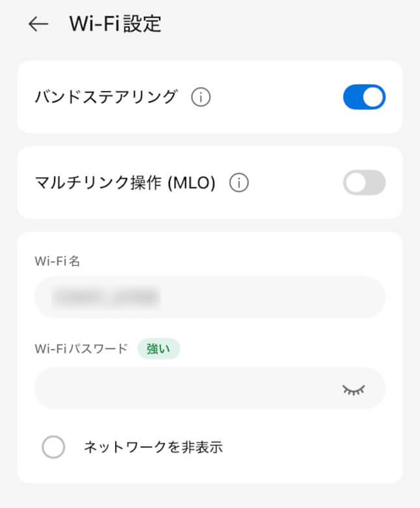Go back using the arrow icon
420x508 pixels.
[38, 24]
